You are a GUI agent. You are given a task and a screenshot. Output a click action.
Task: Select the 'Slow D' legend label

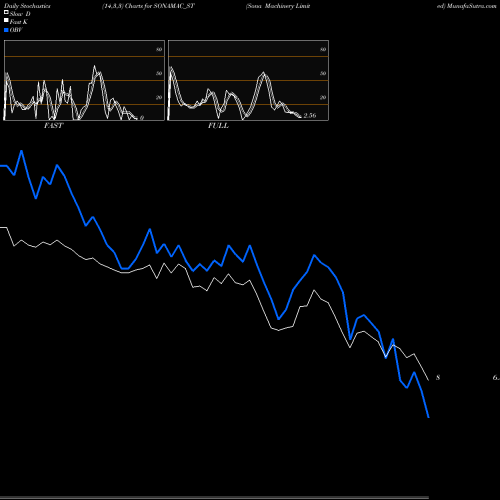20,14
